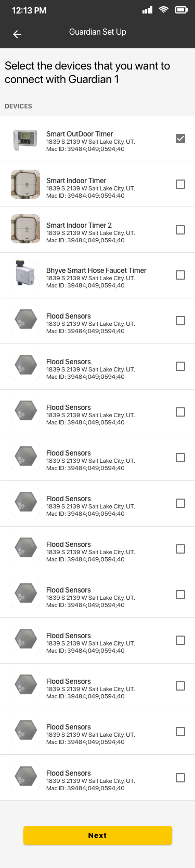
Task: Tap the Wi-Fi status icon
Action: point(164,10)
